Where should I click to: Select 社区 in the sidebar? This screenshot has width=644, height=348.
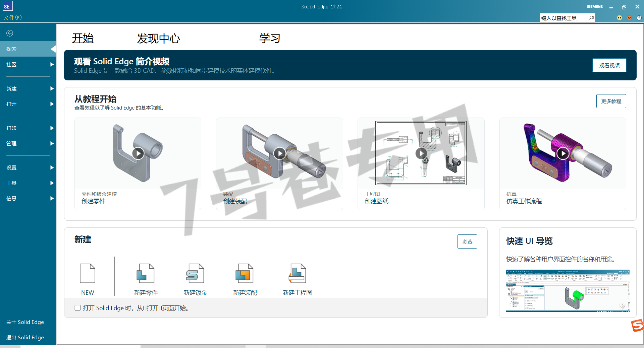coord(28,64)
